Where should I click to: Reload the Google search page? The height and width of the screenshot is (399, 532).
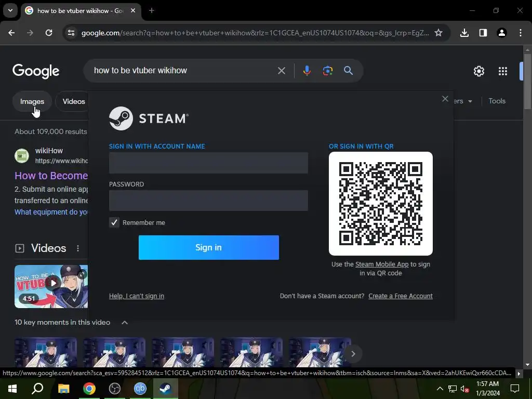click(49, 33)
